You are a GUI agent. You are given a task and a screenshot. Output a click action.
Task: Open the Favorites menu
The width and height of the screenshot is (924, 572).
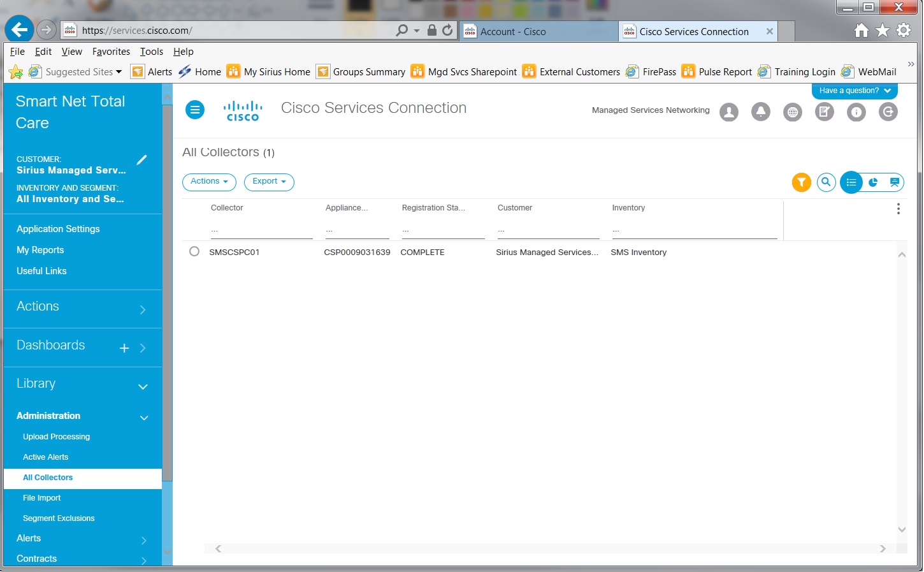(111, 52)
